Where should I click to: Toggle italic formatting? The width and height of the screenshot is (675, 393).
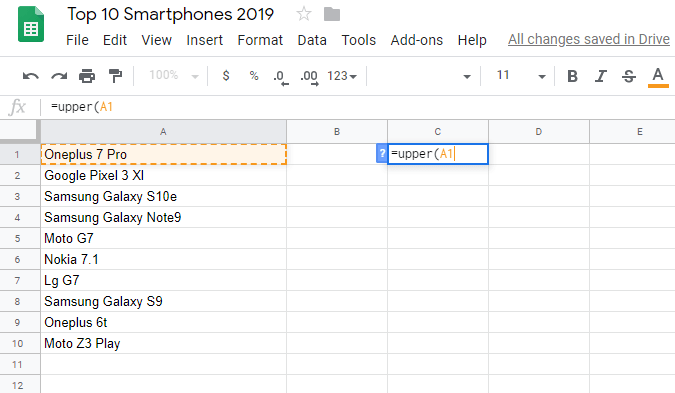[601, 76]
